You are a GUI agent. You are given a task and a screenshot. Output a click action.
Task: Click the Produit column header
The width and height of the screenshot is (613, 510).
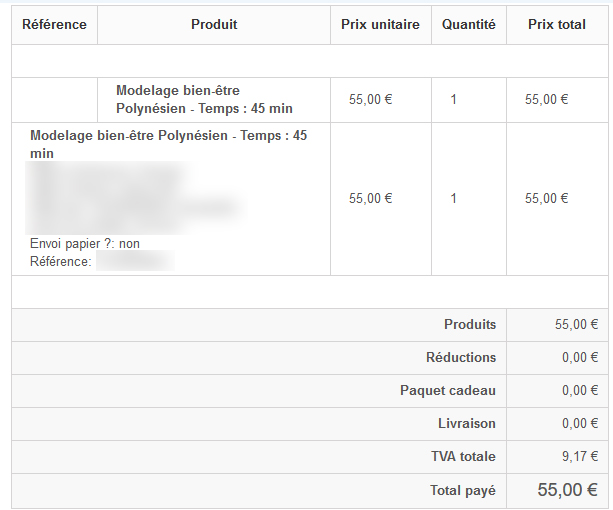coord(214,24)
